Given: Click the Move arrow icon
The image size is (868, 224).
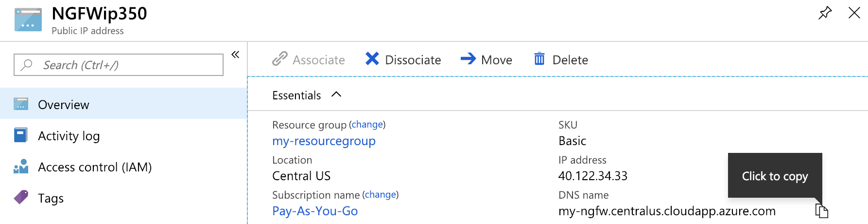Looking at the screenshot, I should [x=468, y=59].
